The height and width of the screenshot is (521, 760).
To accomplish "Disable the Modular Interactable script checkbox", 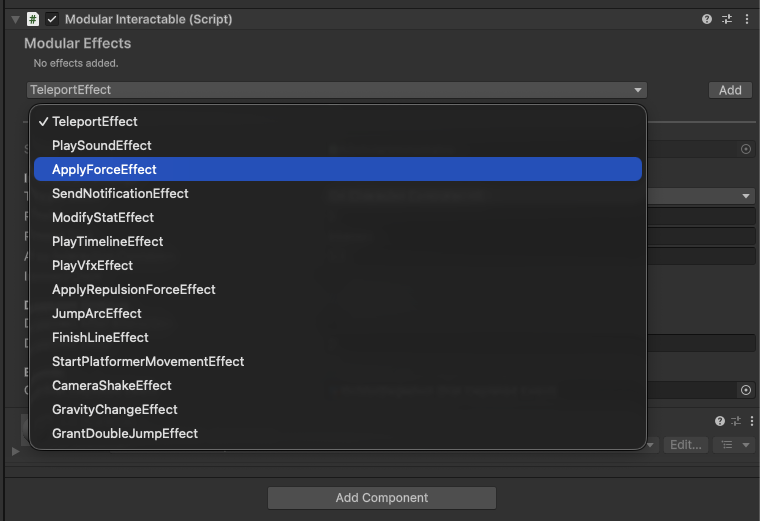I will point(52,19).
